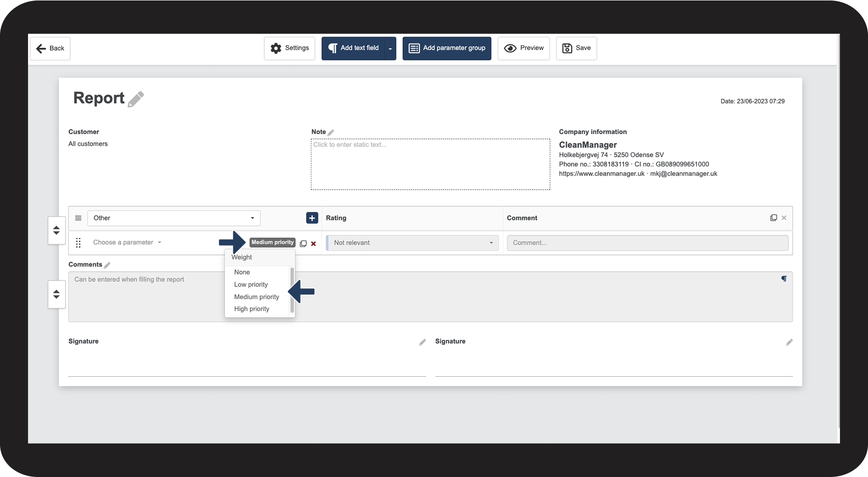Screen dimensions: 868x477
Task: Click the Comment column header
Action: pos(522,218)
